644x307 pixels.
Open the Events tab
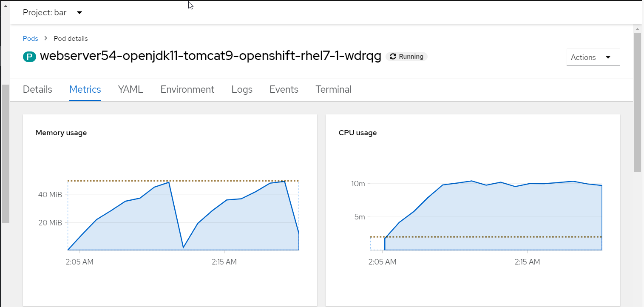[x=284, y=89]
